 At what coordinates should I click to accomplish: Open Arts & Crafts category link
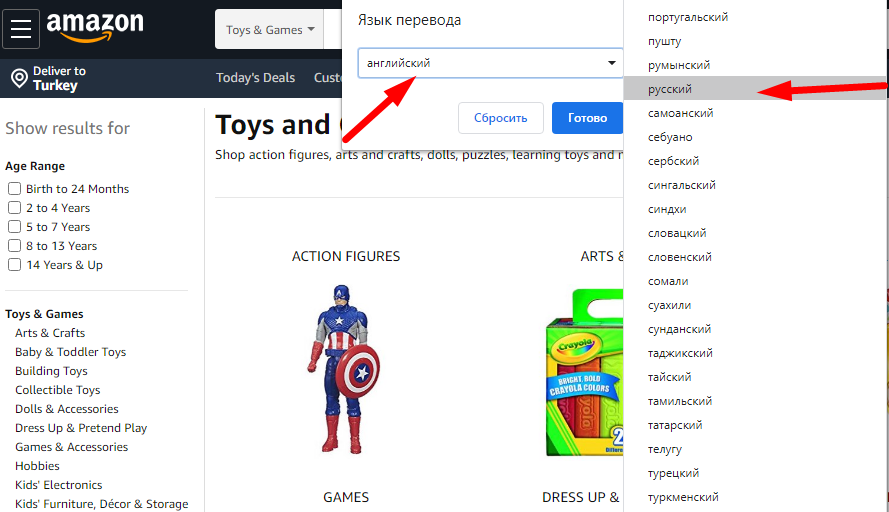point(50,333)
